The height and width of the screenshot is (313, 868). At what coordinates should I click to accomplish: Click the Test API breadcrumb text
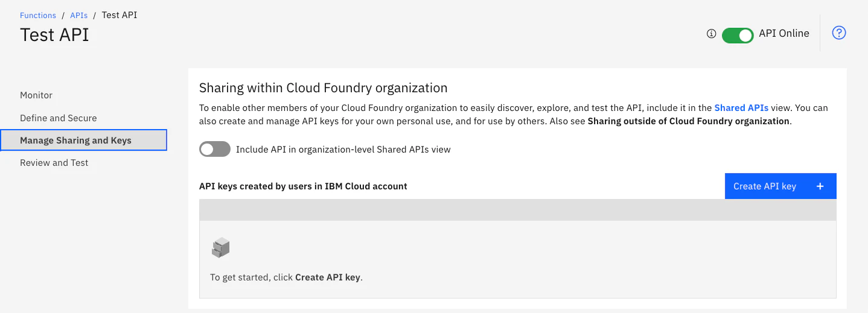point(120,15)
